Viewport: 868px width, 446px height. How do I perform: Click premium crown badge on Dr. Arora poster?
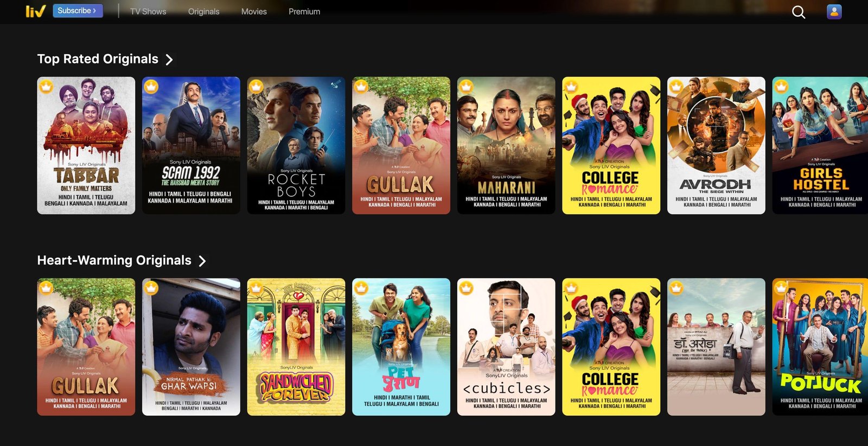click(676, 288)
